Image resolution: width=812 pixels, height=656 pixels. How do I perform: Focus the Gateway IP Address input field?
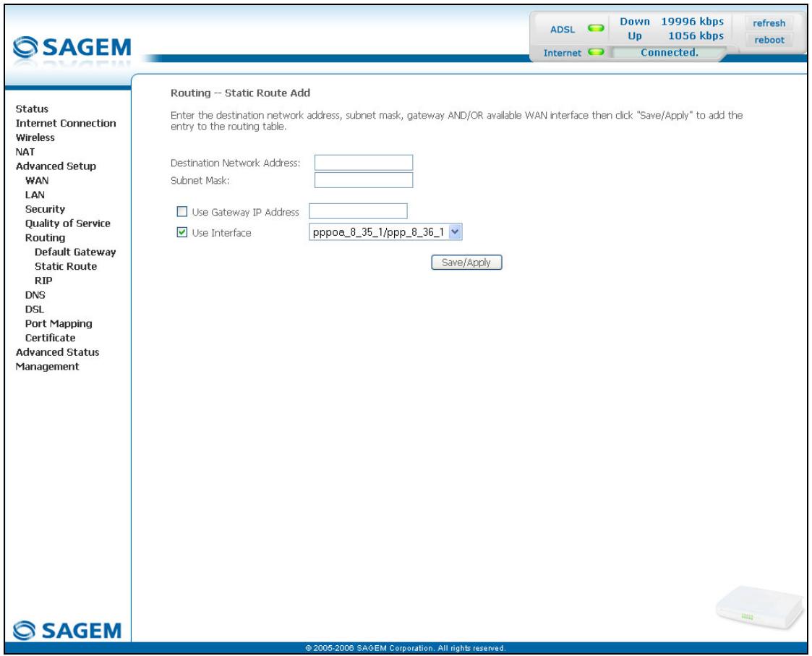coord(358,211)
